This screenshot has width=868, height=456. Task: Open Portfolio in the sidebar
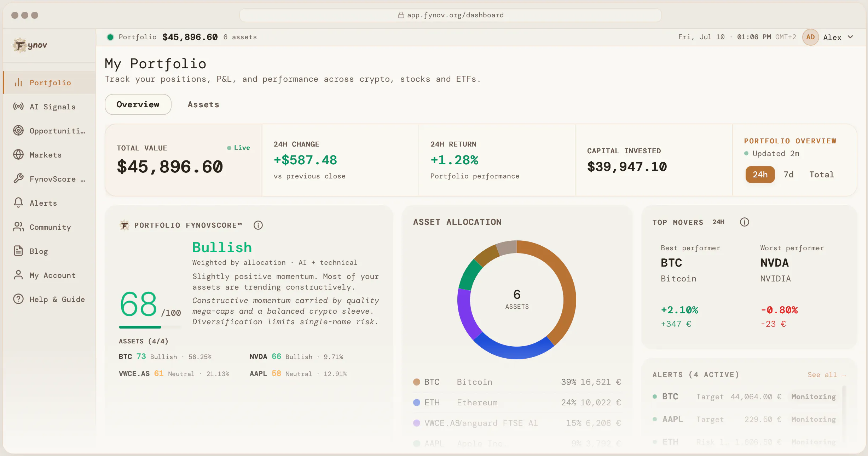coord(50,82)
